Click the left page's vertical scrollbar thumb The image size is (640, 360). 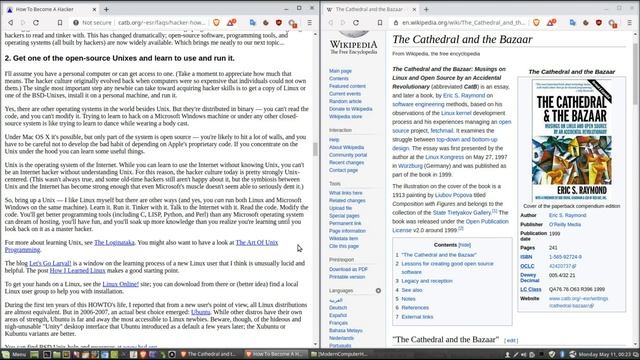click(315, 149)
